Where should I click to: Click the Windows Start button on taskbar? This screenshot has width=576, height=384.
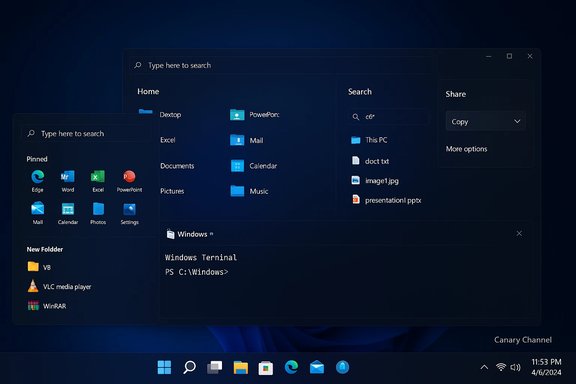click(x=164, y=367)
